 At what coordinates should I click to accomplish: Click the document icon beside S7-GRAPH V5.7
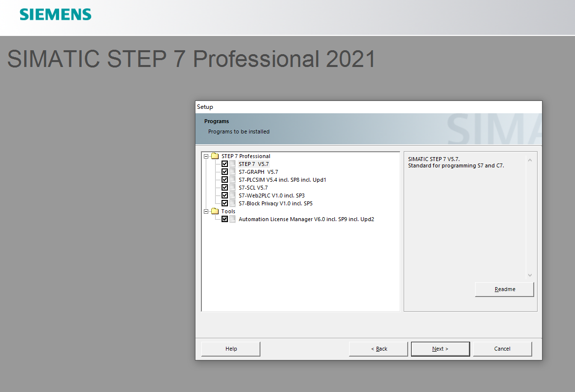click(x=232, y=172)
